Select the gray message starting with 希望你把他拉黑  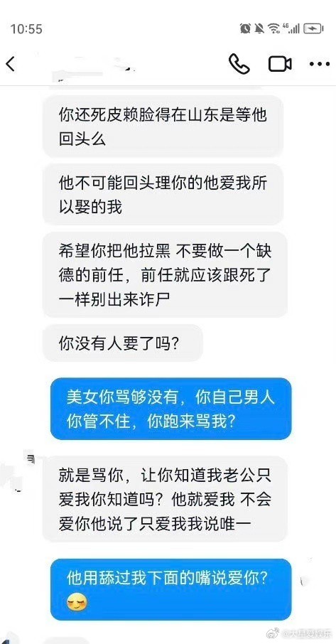(x=165, y=275)
